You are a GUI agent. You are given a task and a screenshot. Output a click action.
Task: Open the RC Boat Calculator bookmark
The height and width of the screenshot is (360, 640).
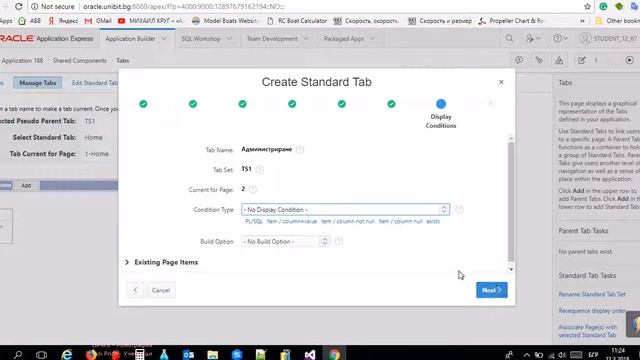click(x=297, y=21)
